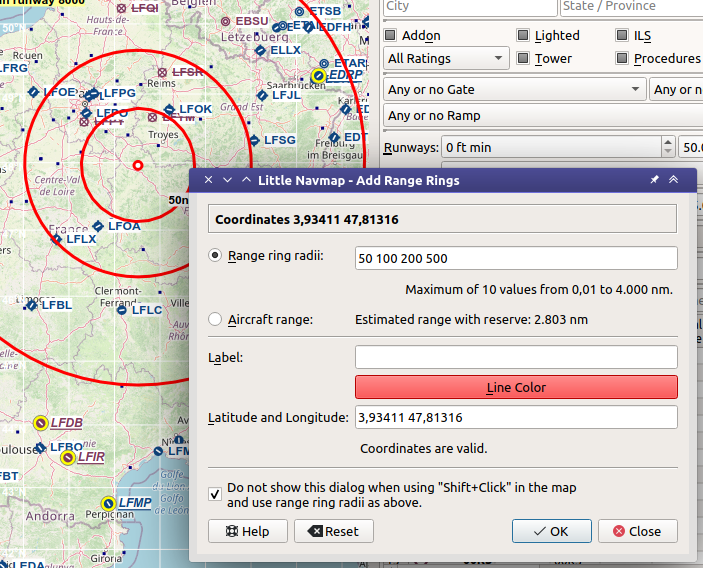
Task: Click the dialog titlebar up-chevron icon
Action: [x=246, y=180]
